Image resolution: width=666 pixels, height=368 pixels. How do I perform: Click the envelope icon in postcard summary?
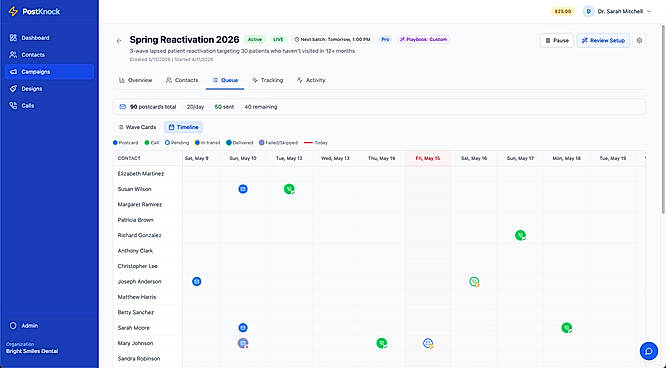(x=123, y=107)
